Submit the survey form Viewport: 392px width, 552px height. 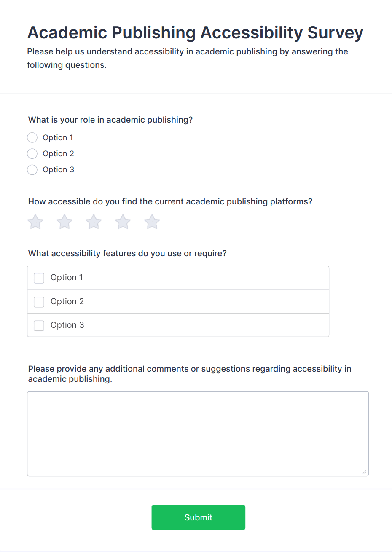coord(198,517)
